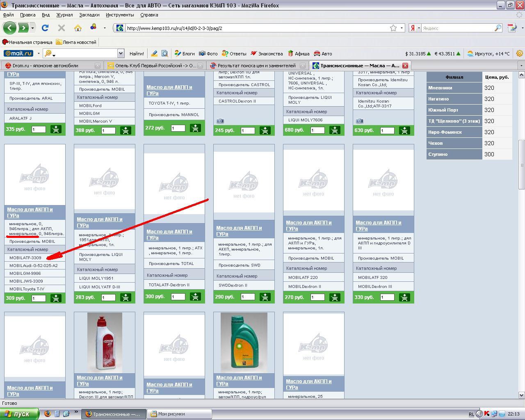Go forward with the forward arrow button
This screenshot has width=525, height=420.
click(23, 28)
